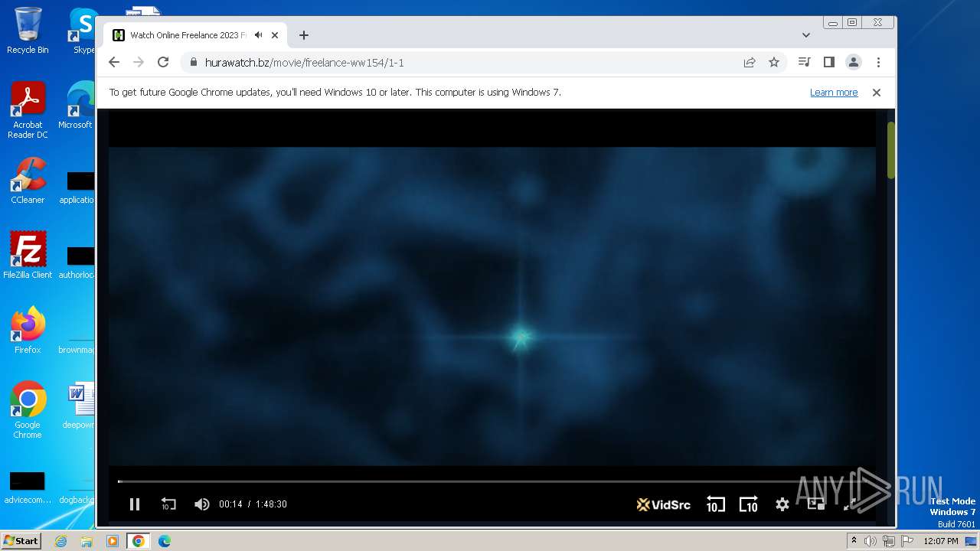Seek along the video progress bar
The height and width of the screenshot is (551, 980).
[x=492, y=481]
